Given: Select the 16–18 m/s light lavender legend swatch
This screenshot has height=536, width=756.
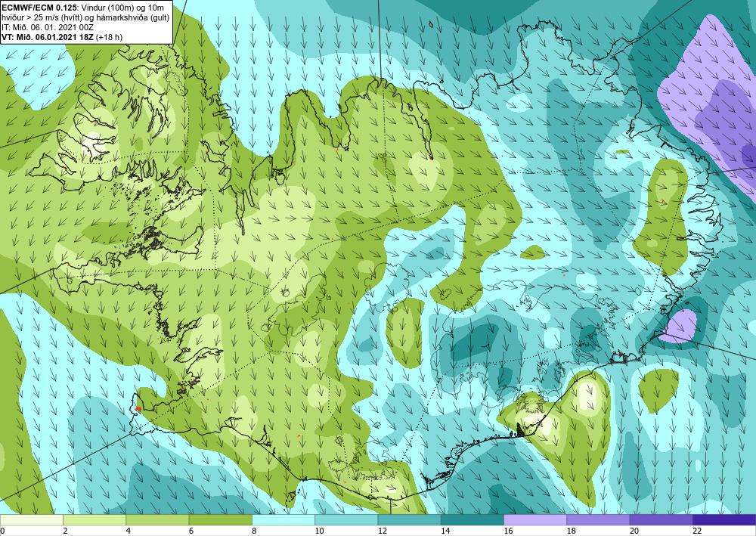Looking at the screenshot, I should tap(535, 519).
